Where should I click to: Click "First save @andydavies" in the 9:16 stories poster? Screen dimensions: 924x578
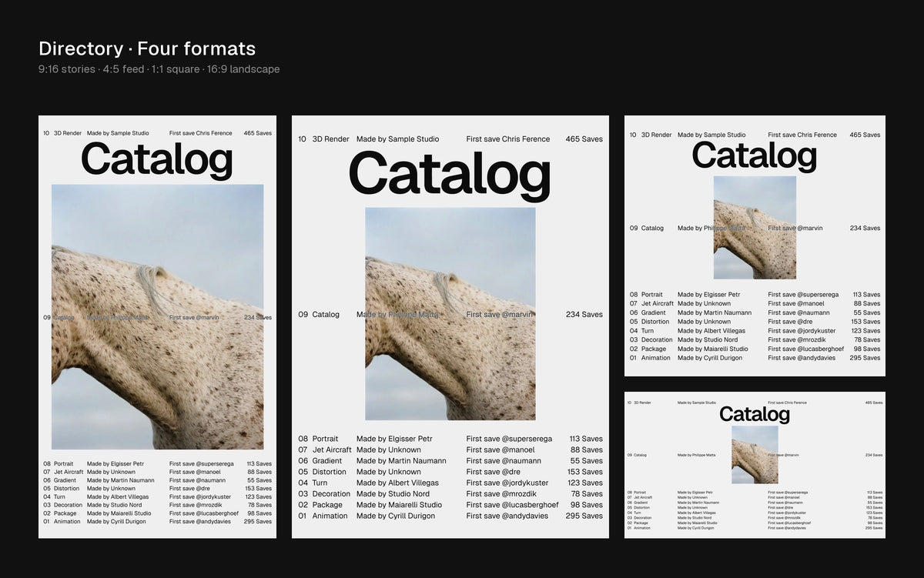200,522
